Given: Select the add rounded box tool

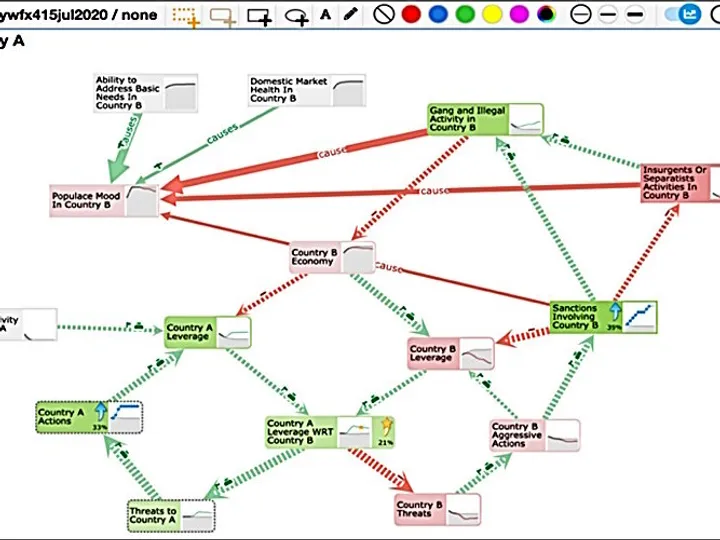Looking at the screenshot, I should pyautogui.click(x=222, y=15).
